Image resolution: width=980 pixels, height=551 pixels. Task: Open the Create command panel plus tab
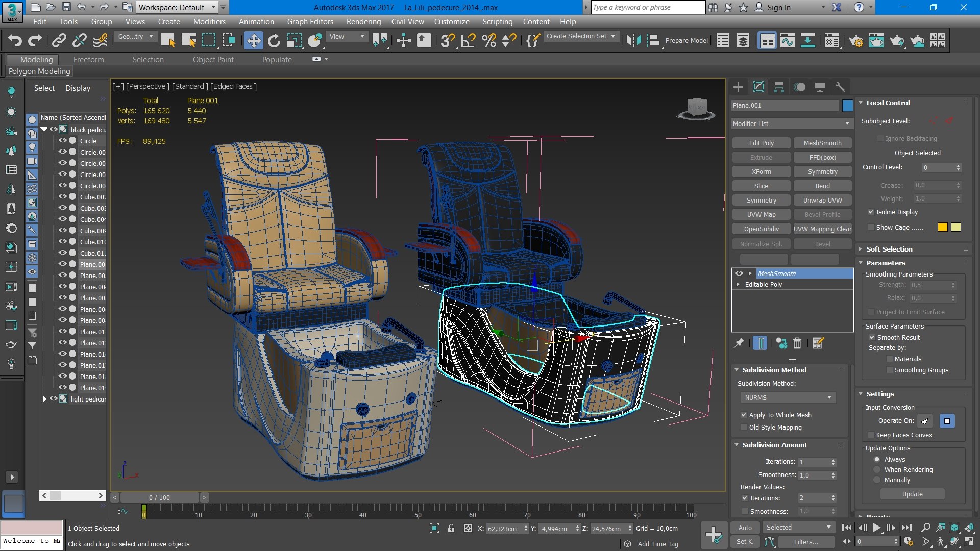point(738,87)
